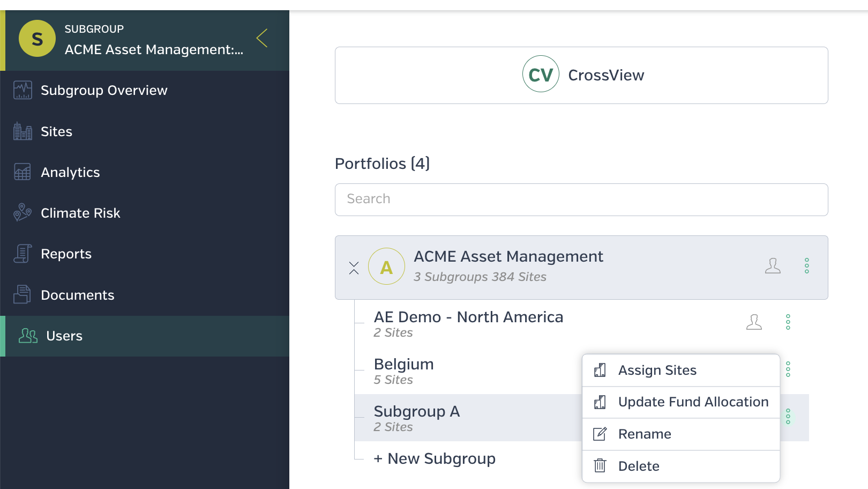The width and height of the screenshot is (868, 489).
Task: Click '5 Sites' under Belgium
Action: click(x=393, y=380)
